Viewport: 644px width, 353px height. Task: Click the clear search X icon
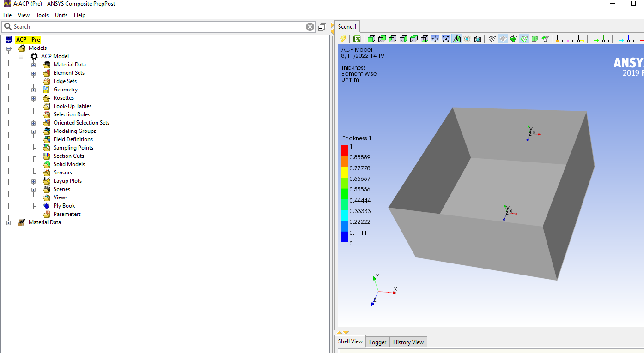tap(310, 27)
